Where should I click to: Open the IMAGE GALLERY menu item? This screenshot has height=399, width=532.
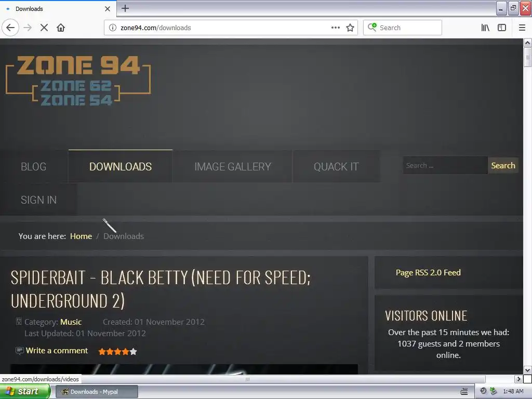coord(233,167)
